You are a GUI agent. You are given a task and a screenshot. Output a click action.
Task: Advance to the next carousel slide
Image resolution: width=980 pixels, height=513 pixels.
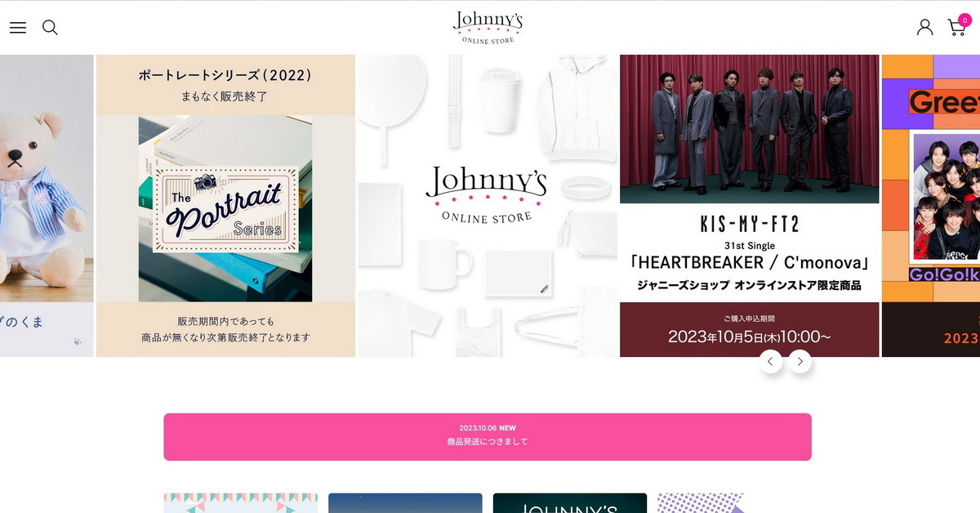point(800,361)
